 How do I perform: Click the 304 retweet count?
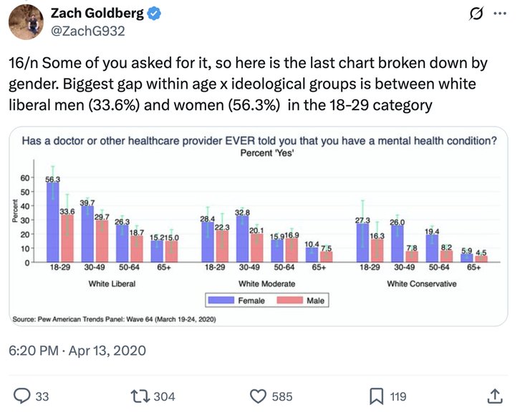coord(164,396)
